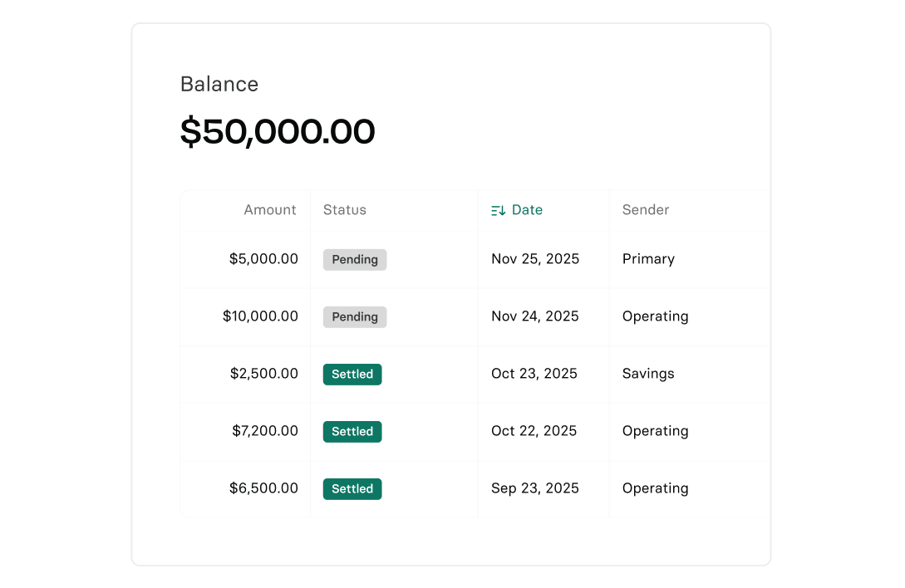The height and width of the screenshot is (588, 905).
Task: Select Operating sender in Nov 24 row
Action: [x=655, y=316]
